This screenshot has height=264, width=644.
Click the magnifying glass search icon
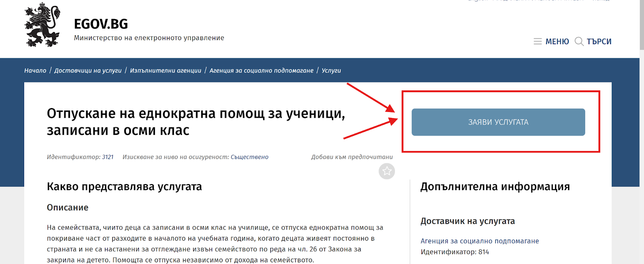[x=579, y=41]
